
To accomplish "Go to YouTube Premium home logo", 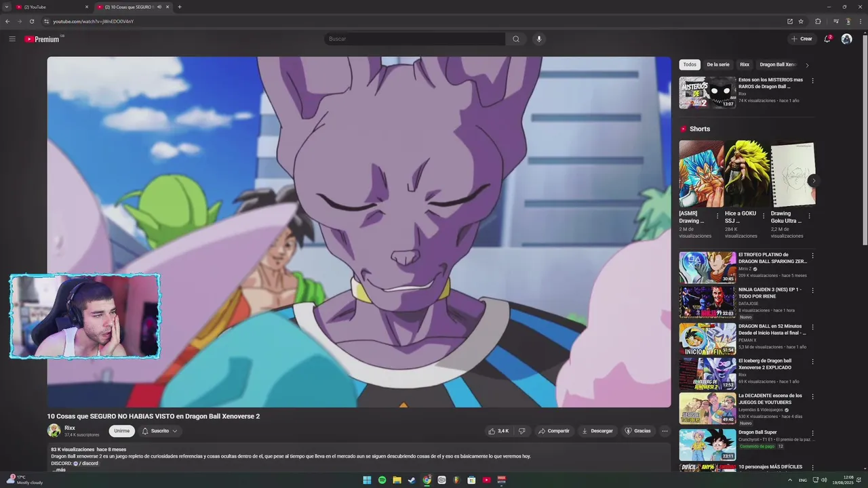I will 43,39.
